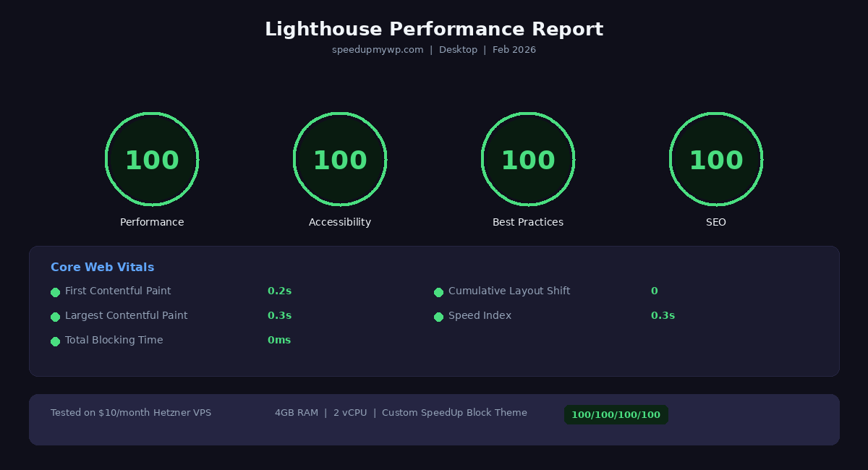The image size is (868, 470).
Task: Click the green status dot beside First Contentful Paint
Action: (x=55, y=292)
